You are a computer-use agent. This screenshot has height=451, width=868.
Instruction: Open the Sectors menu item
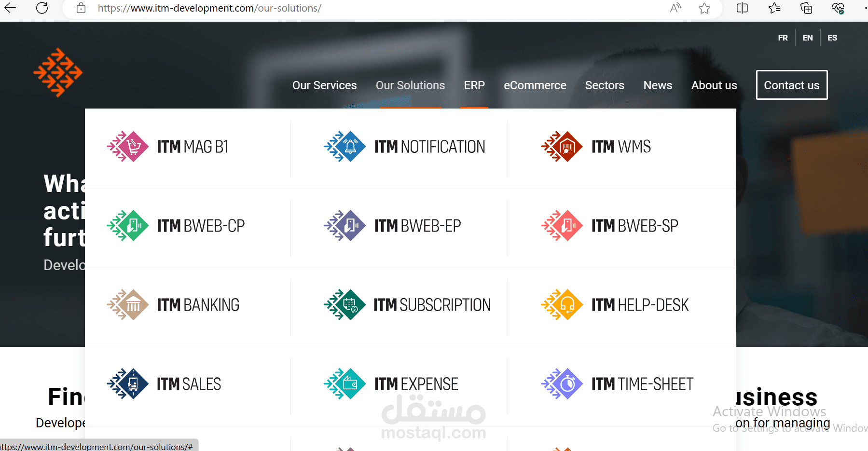click(605, 85)
